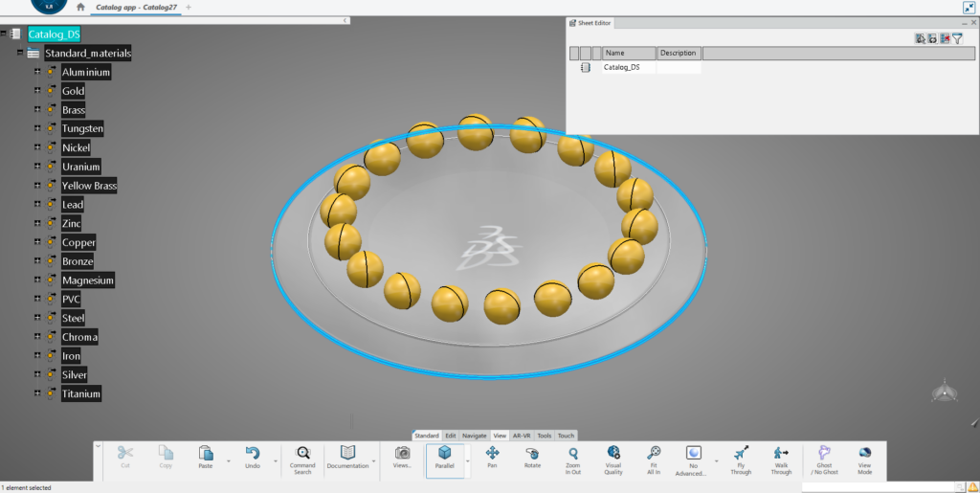Click the filter funnel icon in Sheet Editor
The image size is (980, 493).
click(x=957, y=38)
